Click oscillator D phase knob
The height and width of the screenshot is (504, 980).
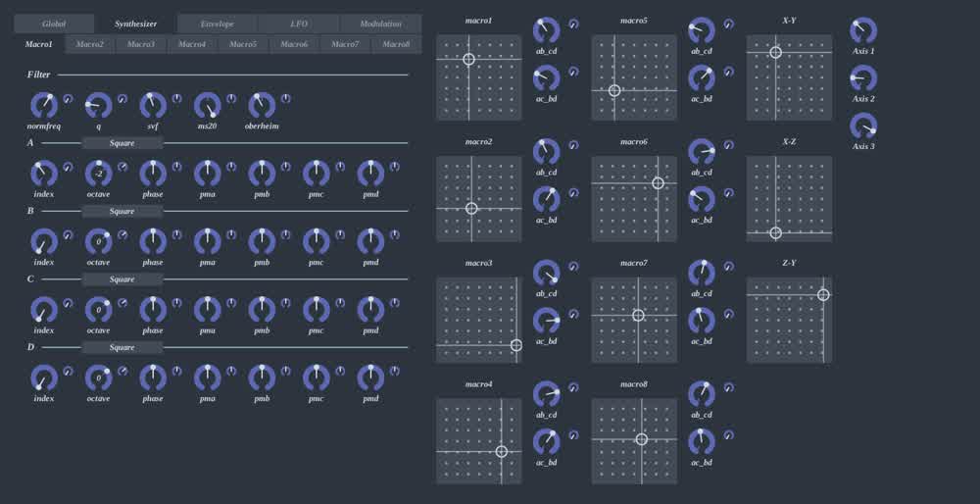click(153, 378)
